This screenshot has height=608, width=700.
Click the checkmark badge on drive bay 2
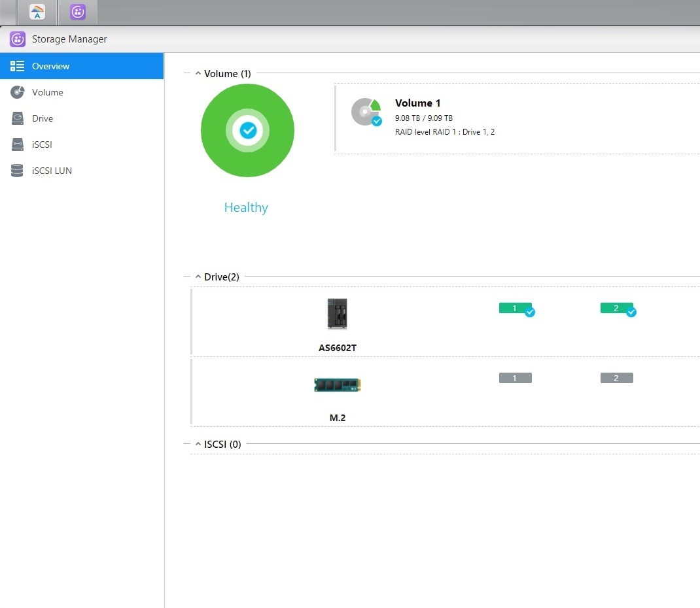(630, 312)
